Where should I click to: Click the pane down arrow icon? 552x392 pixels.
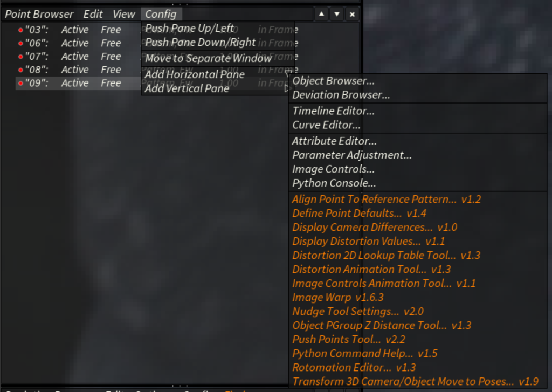337,14
